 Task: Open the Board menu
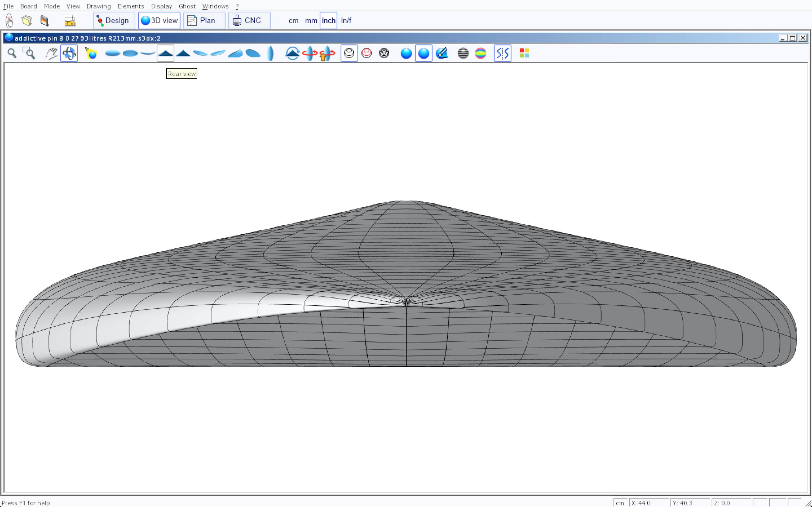28,6
